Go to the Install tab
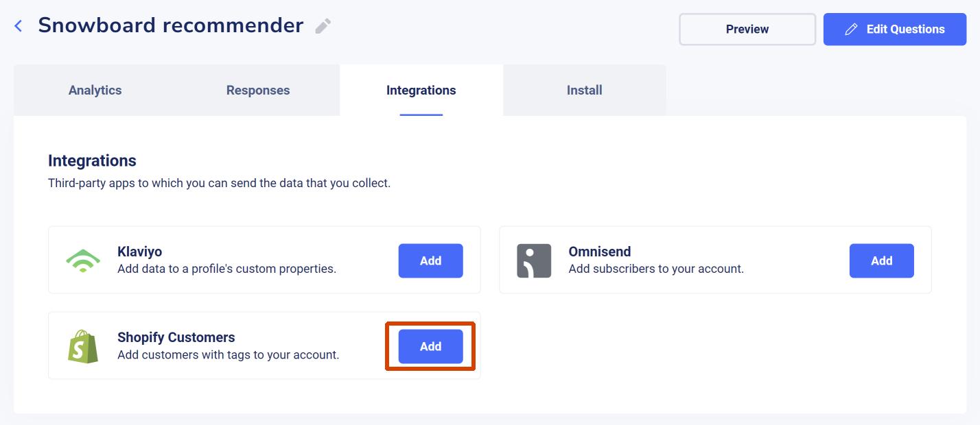This screenshot has width=980, height=425. (x=585, y=90)
